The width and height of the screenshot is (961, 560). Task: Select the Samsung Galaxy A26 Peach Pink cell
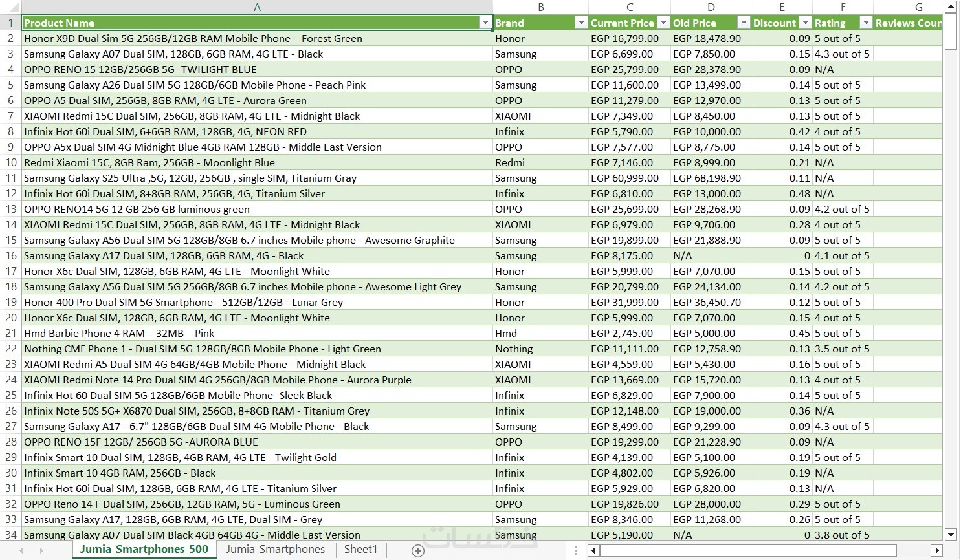click(x=257, y=85)
